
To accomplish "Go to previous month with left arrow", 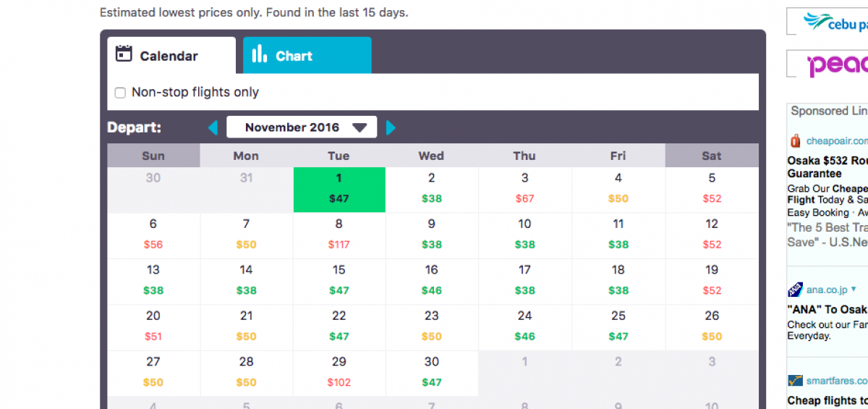I will click(x=213, y=128).
